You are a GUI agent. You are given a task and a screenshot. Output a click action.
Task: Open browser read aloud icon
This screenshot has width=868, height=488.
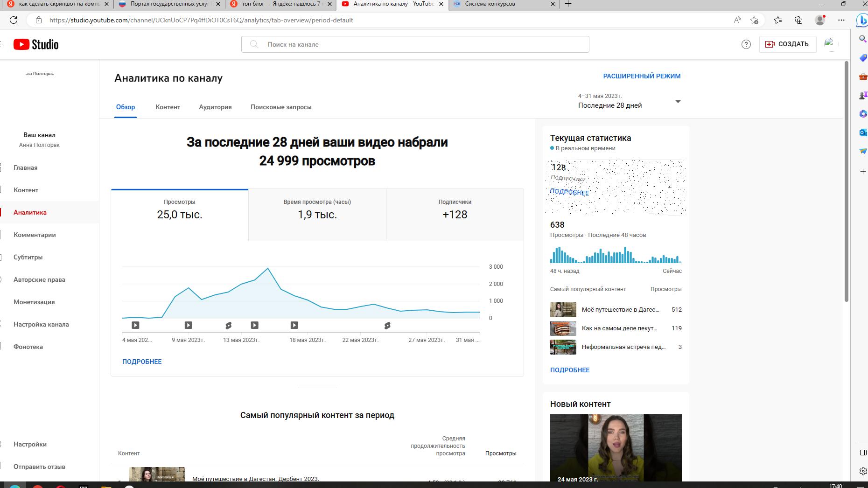[737, 20]
